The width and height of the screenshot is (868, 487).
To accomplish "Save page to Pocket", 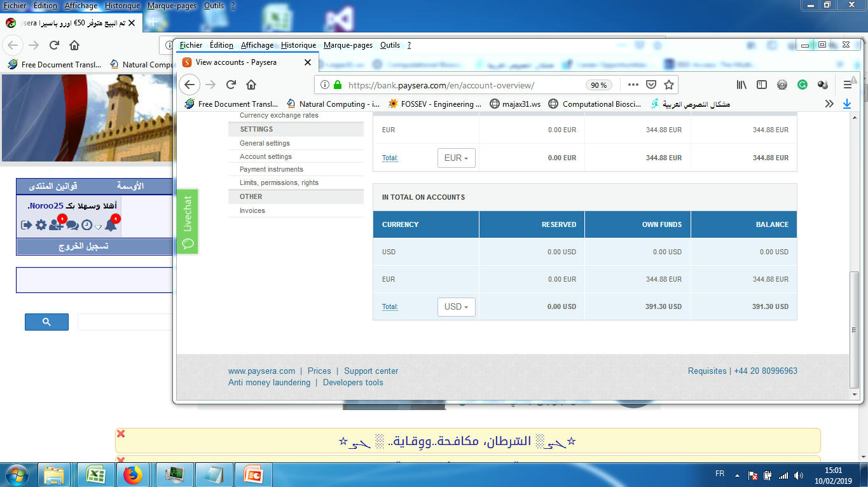I will tap(651, 85).
